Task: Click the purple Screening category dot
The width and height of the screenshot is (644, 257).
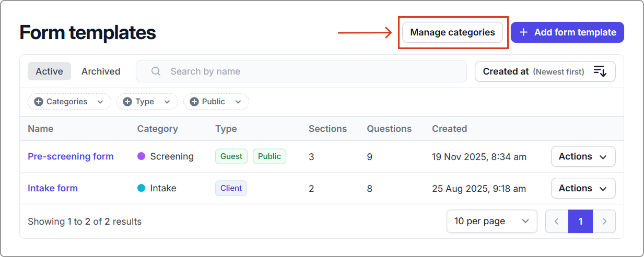Action: click(x=141, y=156)
